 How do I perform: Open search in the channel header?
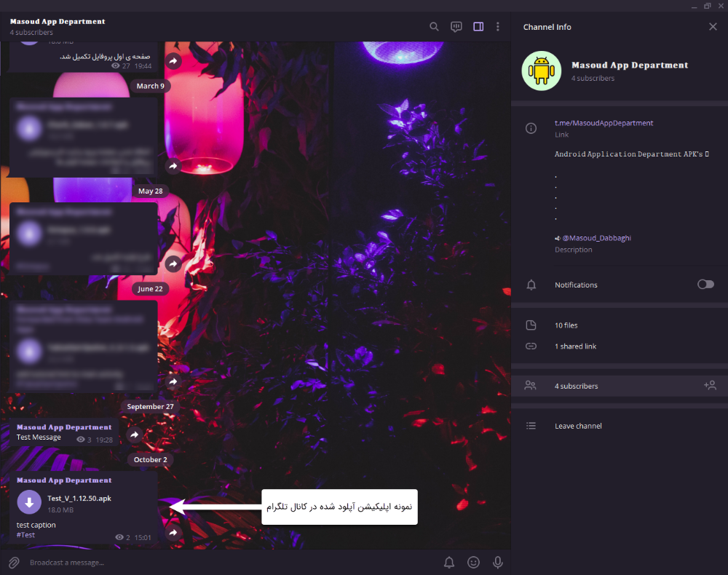click(x=434, y=26)
